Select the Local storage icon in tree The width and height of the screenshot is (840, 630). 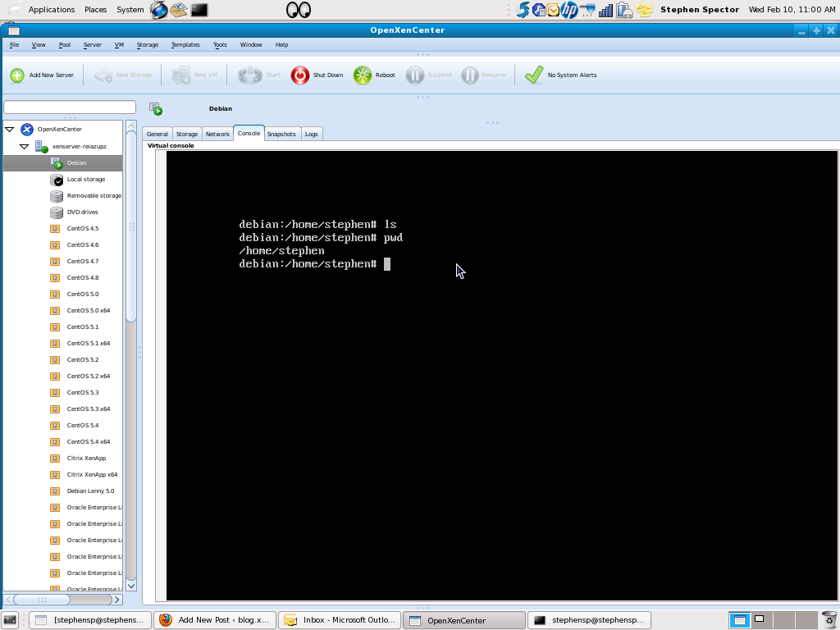click(57, 180)
